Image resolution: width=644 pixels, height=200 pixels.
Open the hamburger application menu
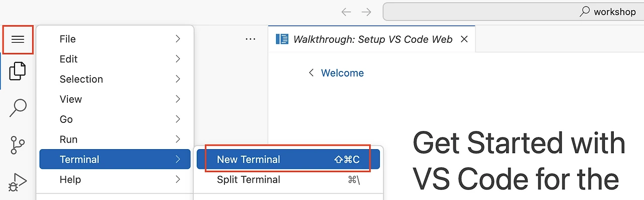[x=18, y=39]
